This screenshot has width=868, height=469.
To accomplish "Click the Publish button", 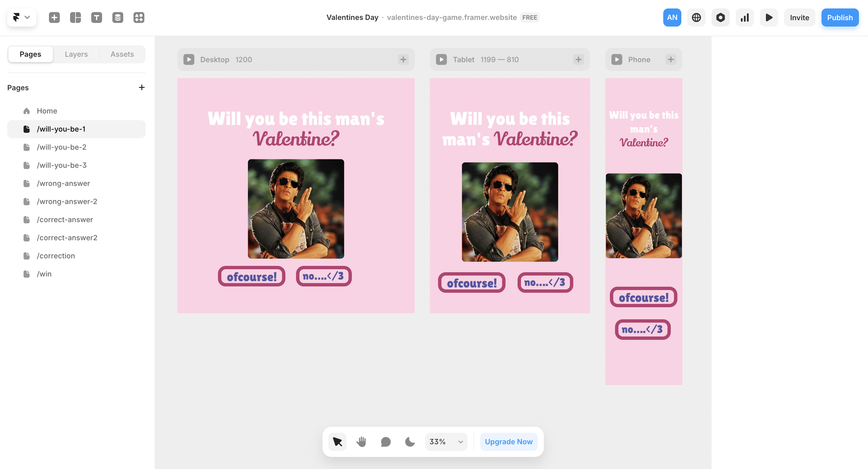I will (840, 18).
